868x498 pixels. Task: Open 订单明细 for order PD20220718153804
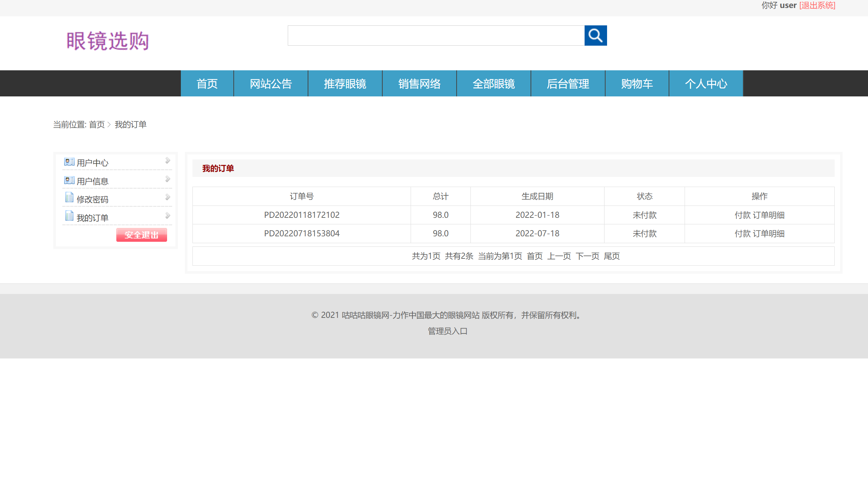coord(769,233)
